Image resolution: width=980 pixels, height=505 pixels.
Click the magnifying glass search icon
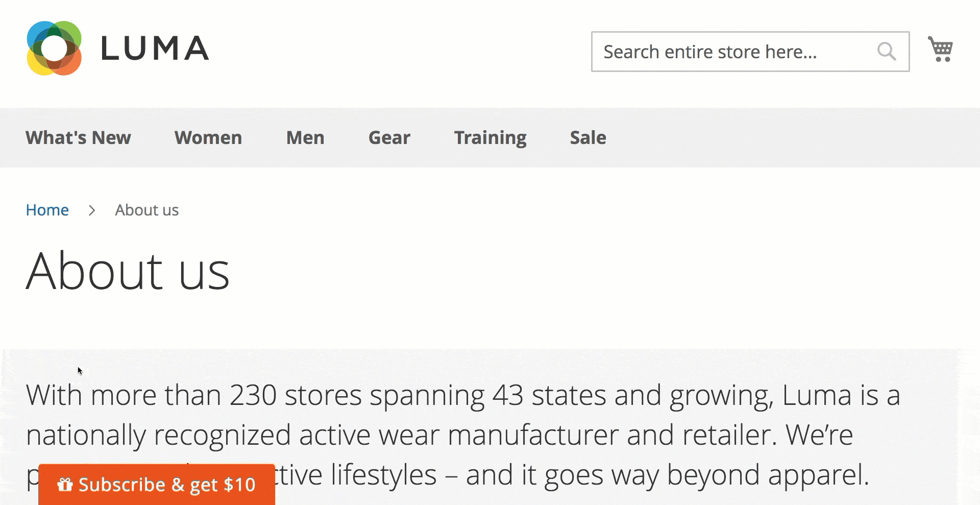[x=887, y=52]
